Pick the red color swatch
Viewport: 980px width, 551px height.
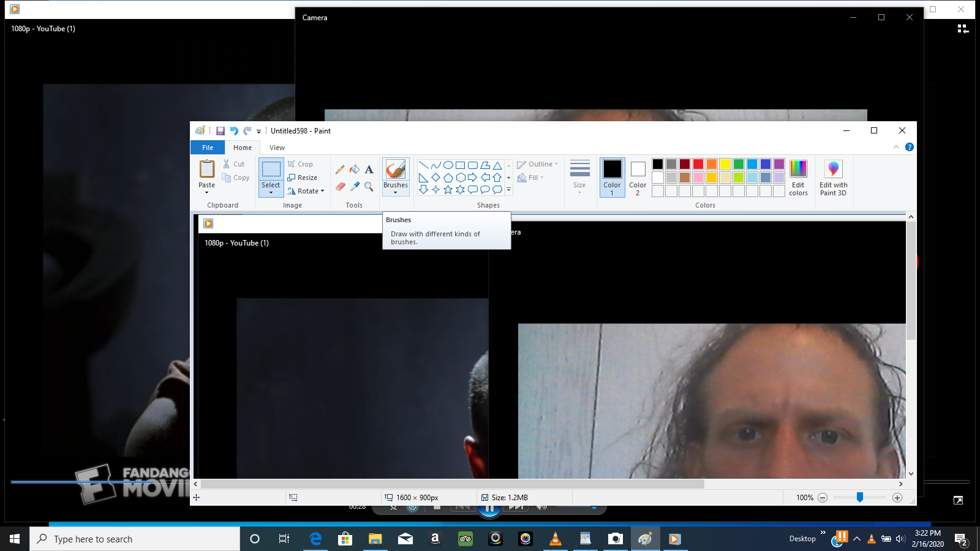[698, 164]
